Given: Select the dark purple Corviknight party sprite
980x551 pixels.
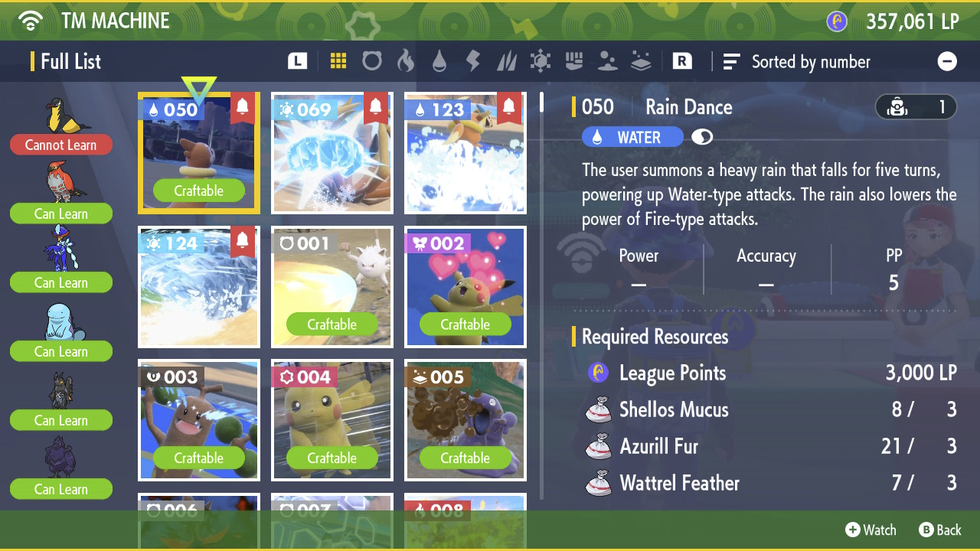Looking at the screenshot, I should [x=61, y=457].
